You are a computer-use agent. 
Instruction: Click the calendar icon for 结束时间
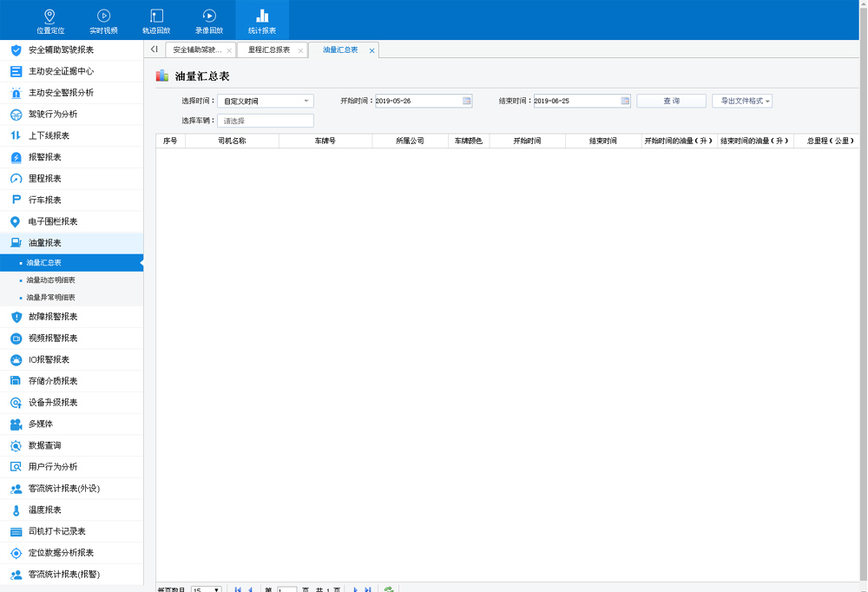[626, 101]
